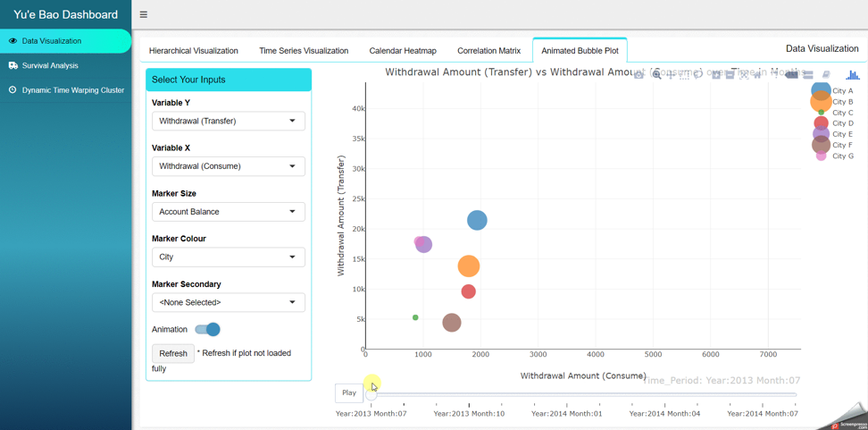Screen dimensions: 868x430
Task: Open Dynamic Time Warping Cluster page
Action: [x=65, y=89]
